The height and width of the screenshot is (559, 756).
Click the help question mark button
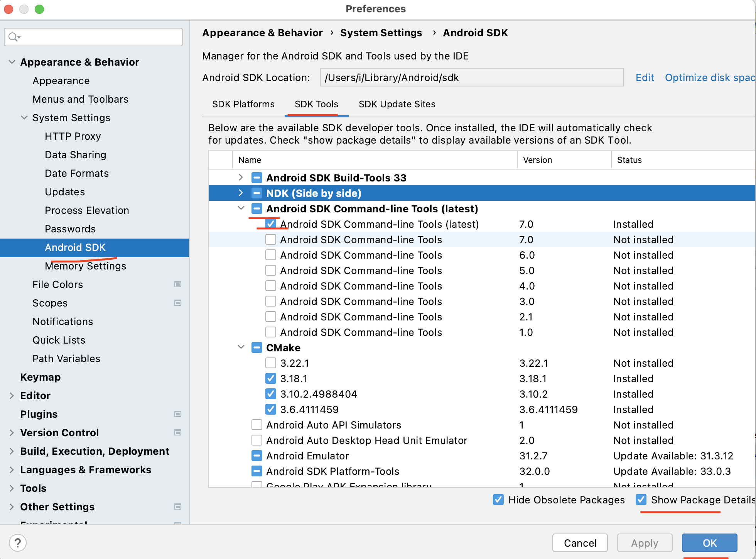pos(17,543)
